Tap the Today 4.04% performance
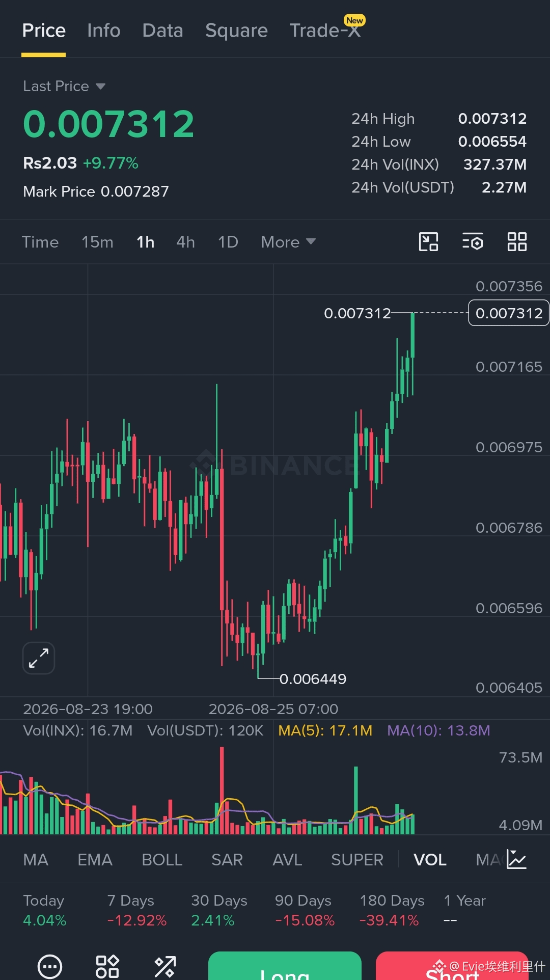The image size is (550, 980). point(45,910)
